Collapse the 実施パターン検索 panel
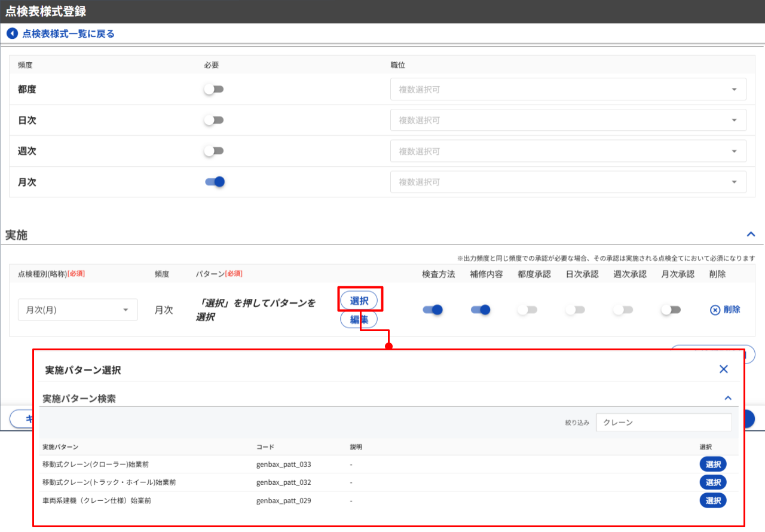Screen dimensions: 765x532 [x=728, y=398]
